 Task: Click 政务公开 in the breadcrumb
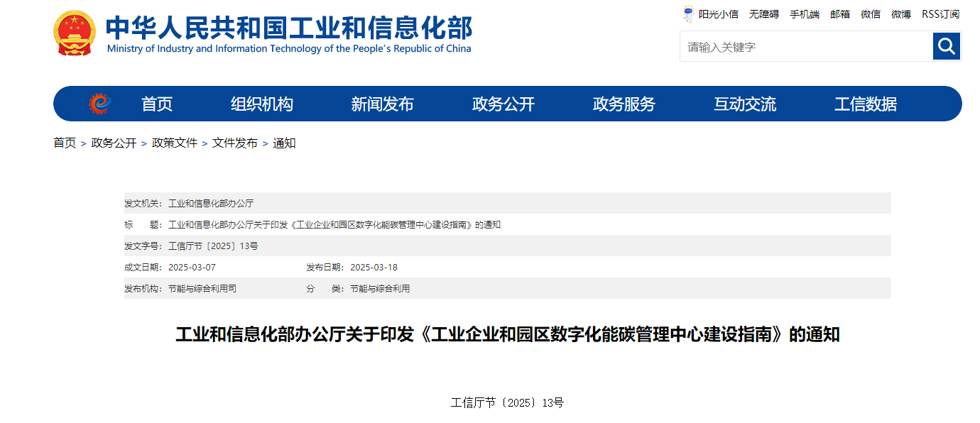click(114, 143)
